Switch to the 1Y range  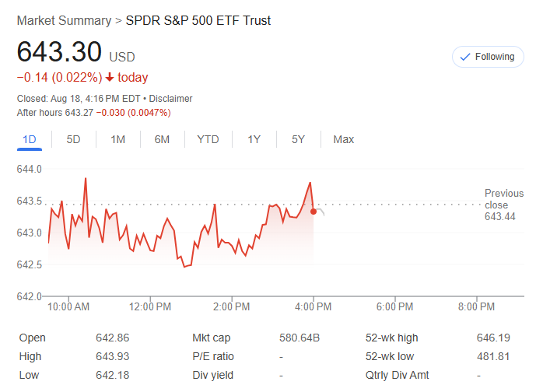(x=254, y=139)
